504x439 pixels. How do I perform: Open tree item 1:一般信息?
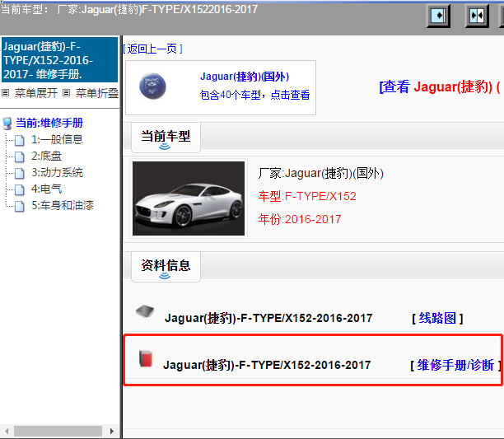57,139
